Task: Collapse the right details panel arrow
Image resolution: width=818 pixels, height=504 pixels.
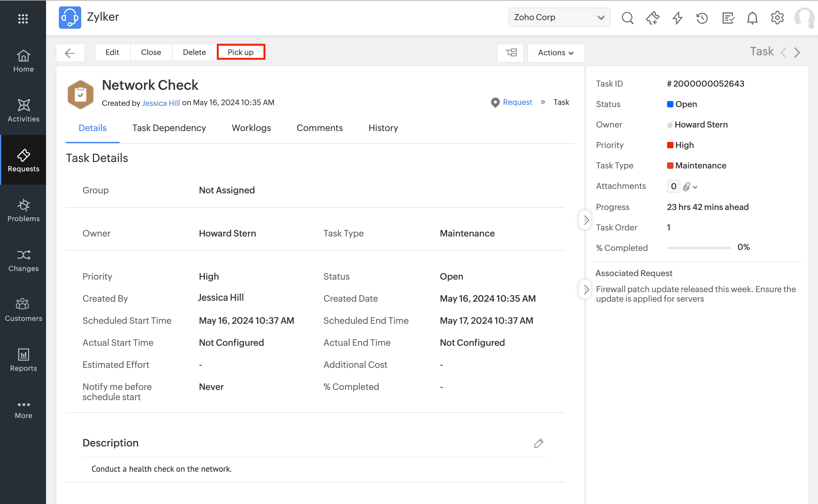Action: click(586, 220)
